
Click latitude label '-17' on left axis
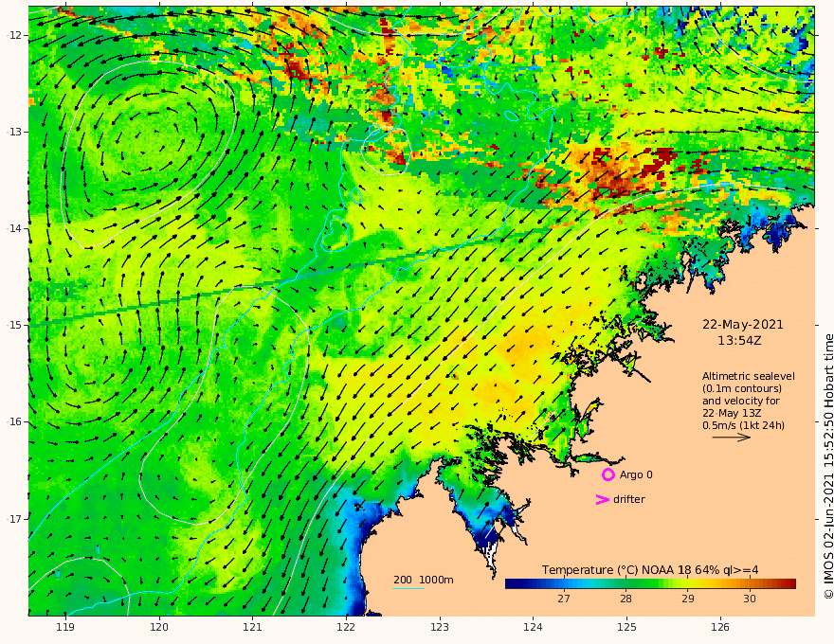tap(14, 519)
